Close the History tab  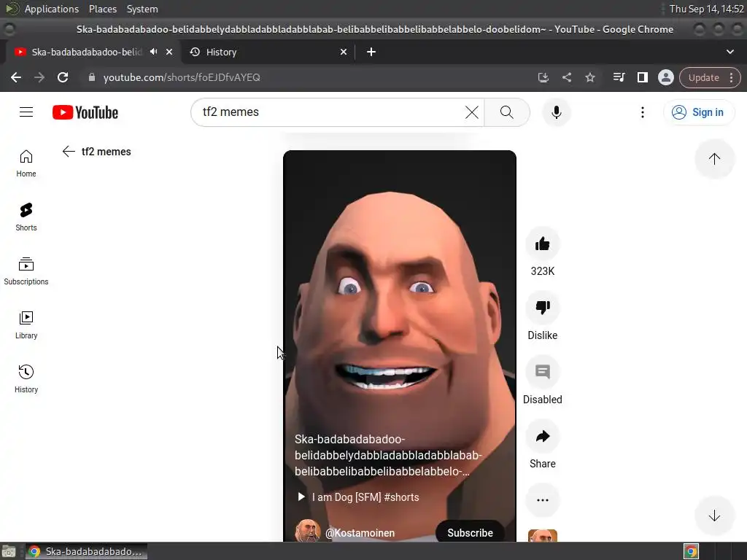[x=344, y=52]
